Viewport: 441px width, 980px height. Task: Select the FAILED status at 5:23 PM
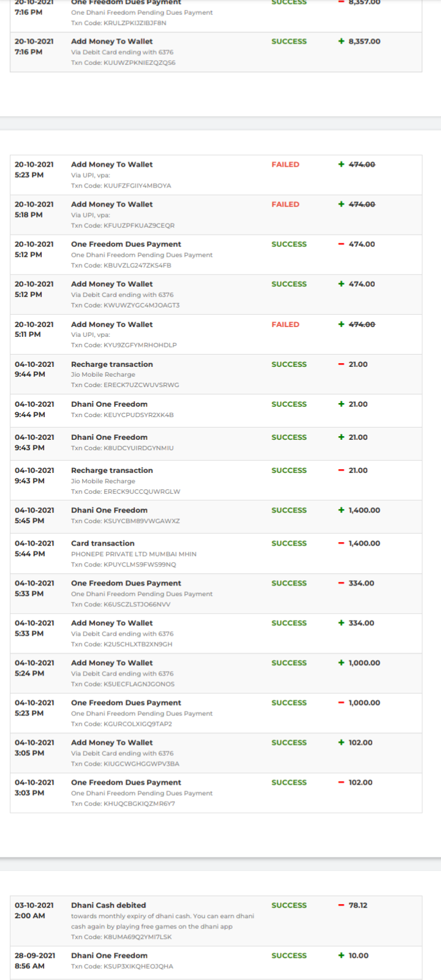coord(285,165)
